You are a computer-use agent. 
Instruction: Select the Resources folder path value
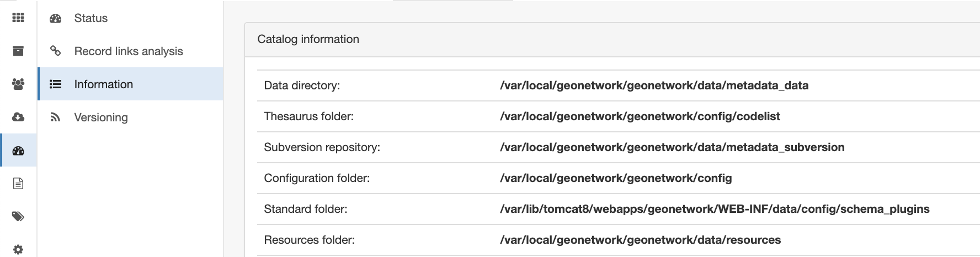click(x=640, y=240)
